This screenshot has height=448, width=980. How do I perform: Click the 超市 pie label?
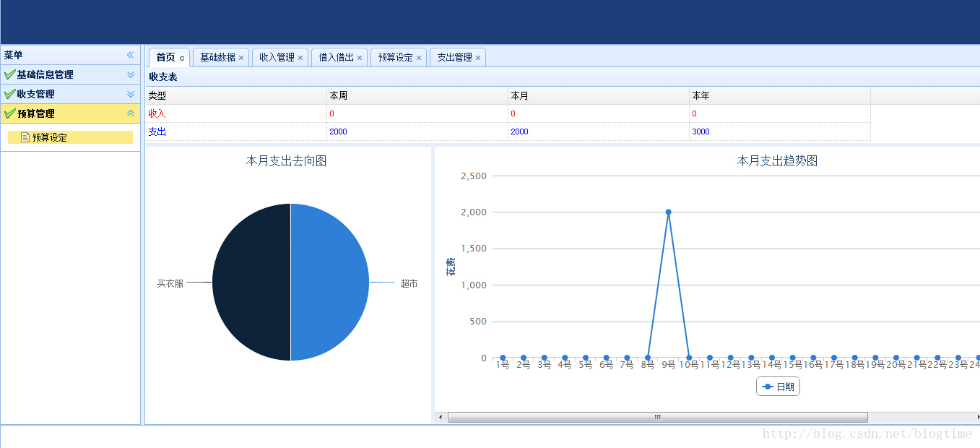pos(409,283)
